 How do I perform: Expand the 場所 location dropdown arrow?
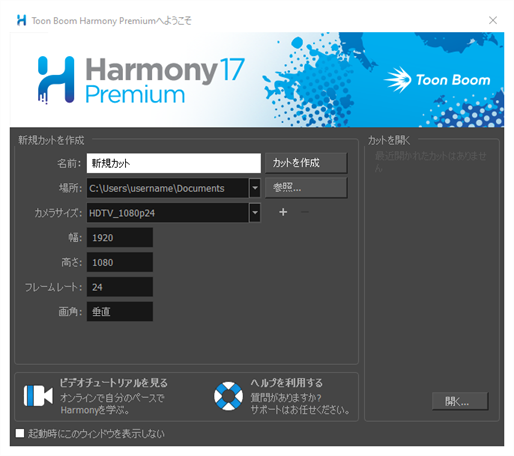[x=255, y=188]
